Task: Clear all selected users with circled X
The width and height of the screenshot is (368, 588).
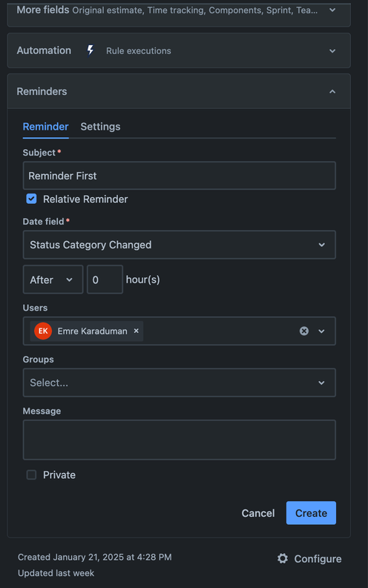Action: 304,331
